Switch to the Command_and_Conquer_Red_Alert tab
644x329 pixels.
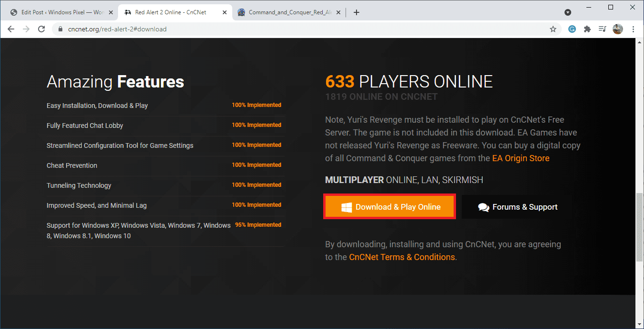click(x=289, y=12)
